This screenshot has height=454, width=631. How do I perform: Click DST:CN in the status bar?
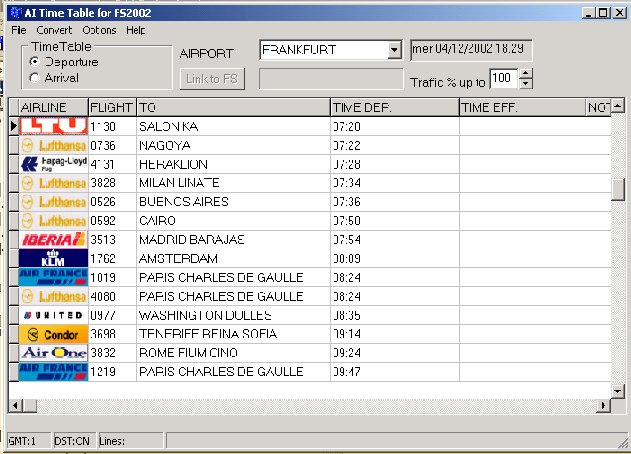pos(74,441)
